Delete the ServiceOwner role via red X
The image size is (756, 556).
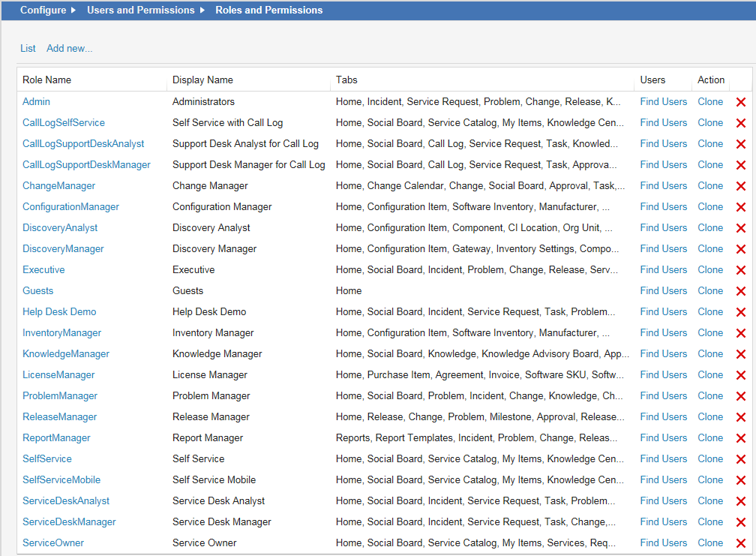740,543
